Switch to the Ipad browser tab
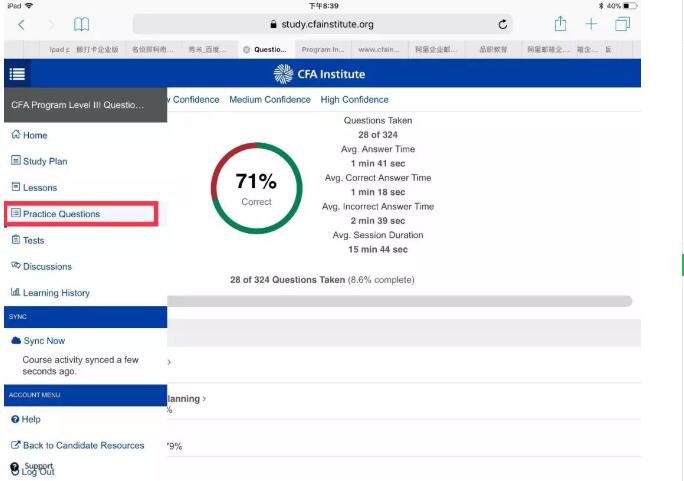This screenshot has width=684, height=481. pos(59,49)
